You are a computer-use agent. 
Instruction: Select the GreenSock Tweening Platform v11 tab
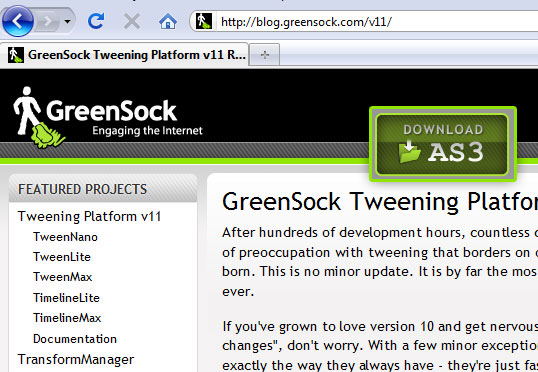[x=125, y=55]
